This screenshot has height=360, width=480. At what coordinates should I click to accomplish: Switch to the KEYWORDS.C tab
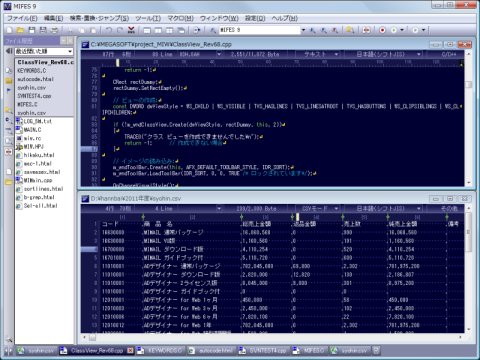160,350
